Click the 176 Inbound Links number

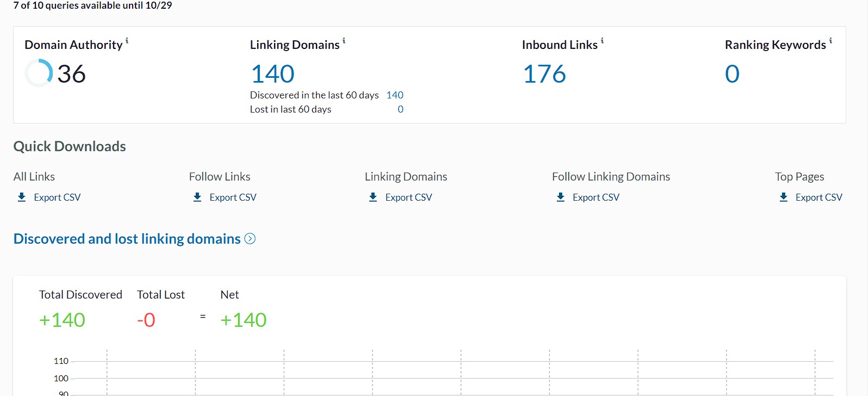(x=544, y=74)
